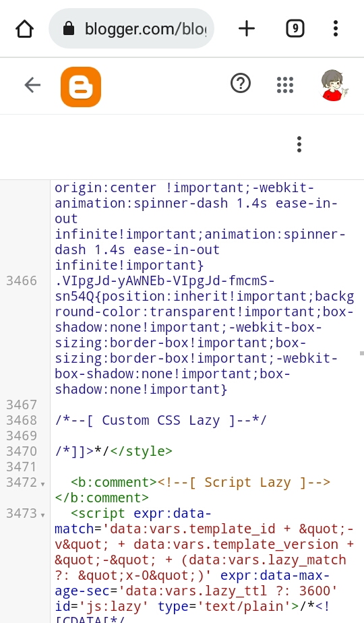Viewport: 364px width, 623px height.
Task: Open the Google apps grid
Action: (x=285, y=85)
